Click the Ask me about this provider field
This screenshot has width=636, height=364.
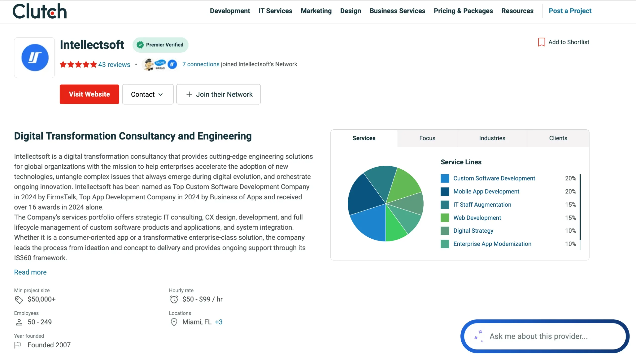[x=538, y=336]
